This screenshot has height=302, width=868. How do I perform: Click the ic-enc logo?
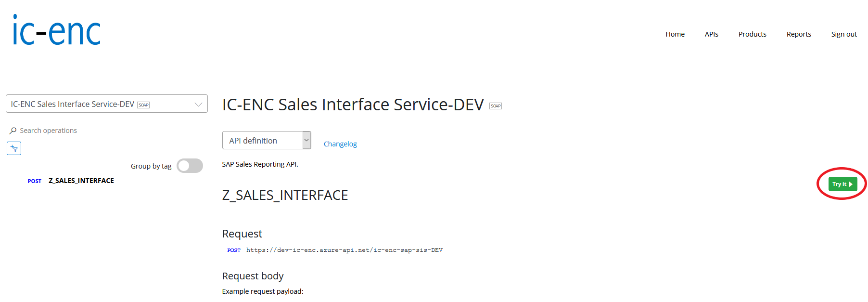tap(56, 30)
